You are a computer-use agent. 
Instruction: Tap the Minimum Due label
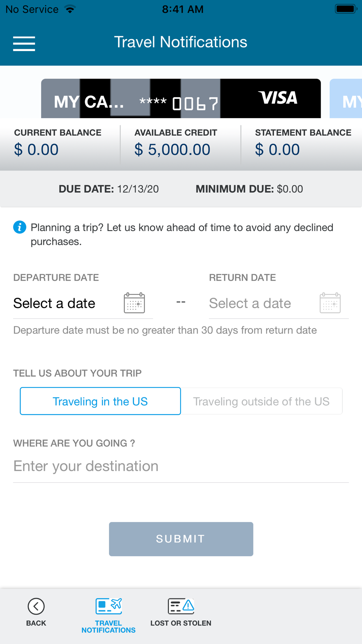235,189
